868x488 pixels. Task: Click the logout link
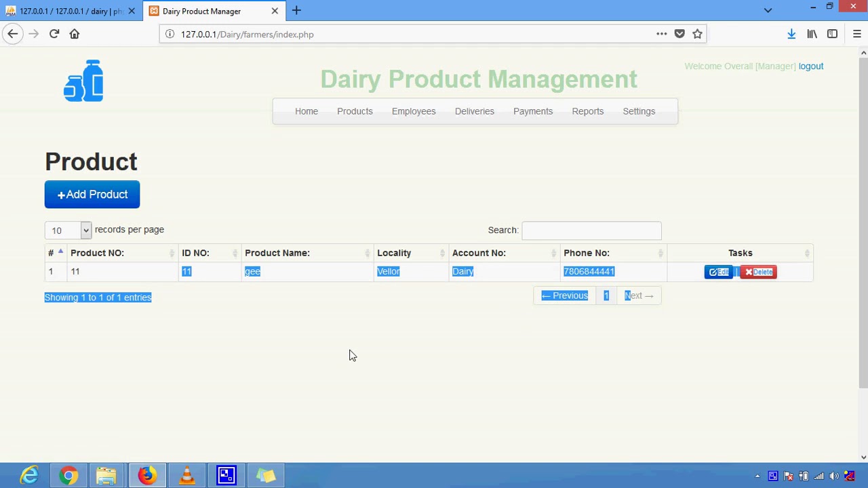click(811, 66)
